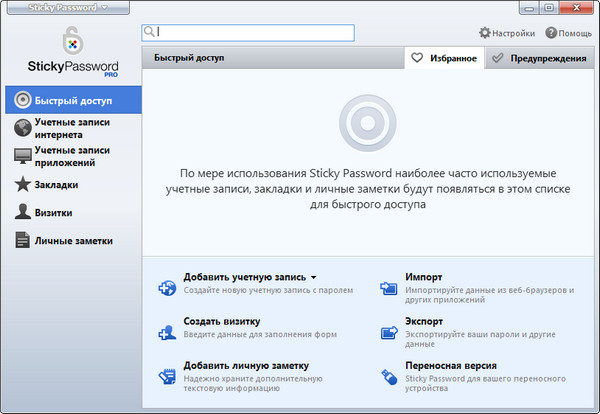This screenshot has height=414, width=600.
Task: Click the Экспорт icon
Action: (x=390, y=333)
